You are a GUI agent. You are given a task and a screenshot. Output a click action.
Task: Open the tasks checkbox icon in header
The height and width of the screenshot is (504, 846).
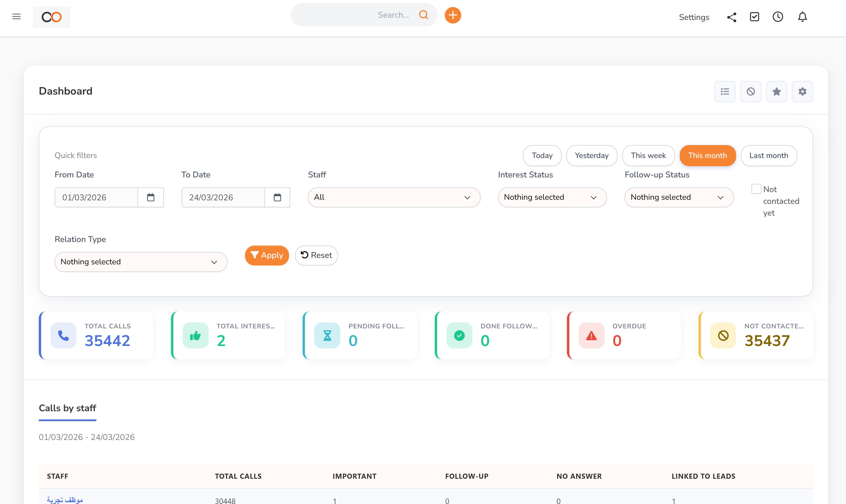(x=754, y=16)
